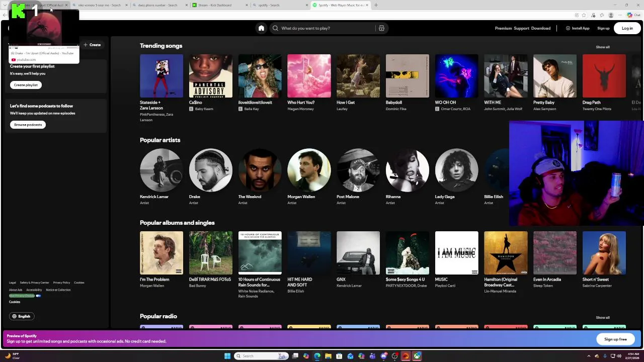
Task: Open the Short n' Sweet album cover
Action: (604, 253)
